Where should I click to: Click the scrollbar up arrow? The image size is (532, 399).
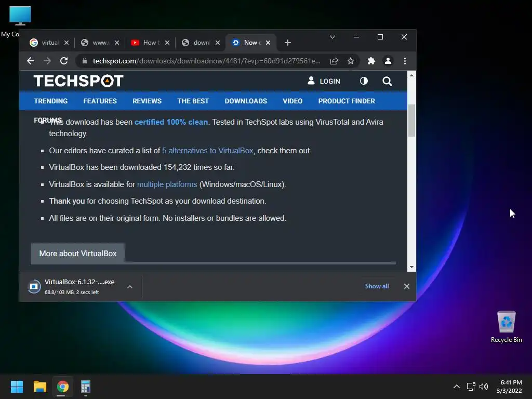[411, 75]
